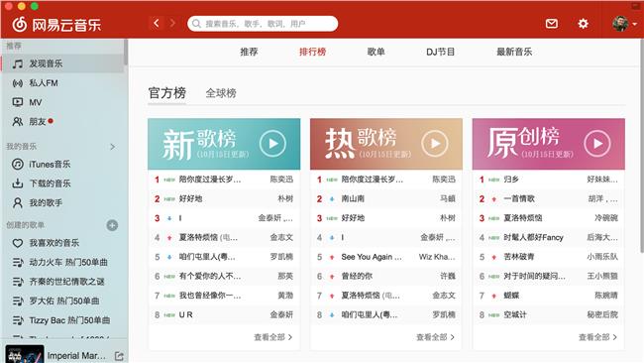Screen dimensions: 644x363
Task: Play the 新歌榜 chart
Action: [272, 144]
